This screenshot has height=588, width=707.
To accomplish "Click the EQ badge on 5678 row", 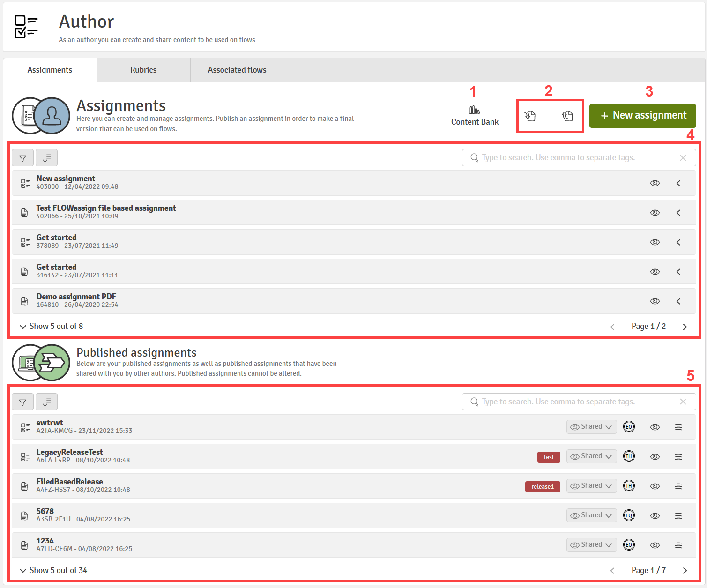I will pyautogui.click(x=629, y=515).
